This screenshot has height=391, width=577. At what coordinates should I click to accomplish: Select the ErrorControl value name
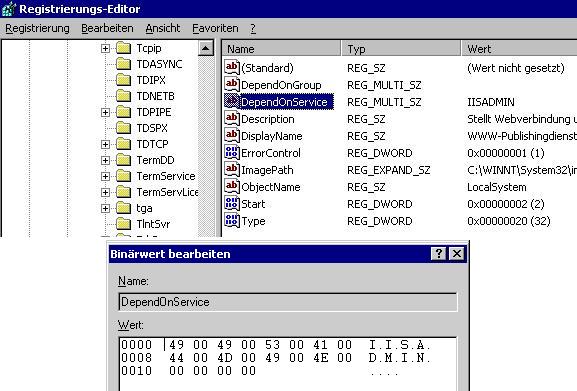pyautogui.click(x=271, y=153)
